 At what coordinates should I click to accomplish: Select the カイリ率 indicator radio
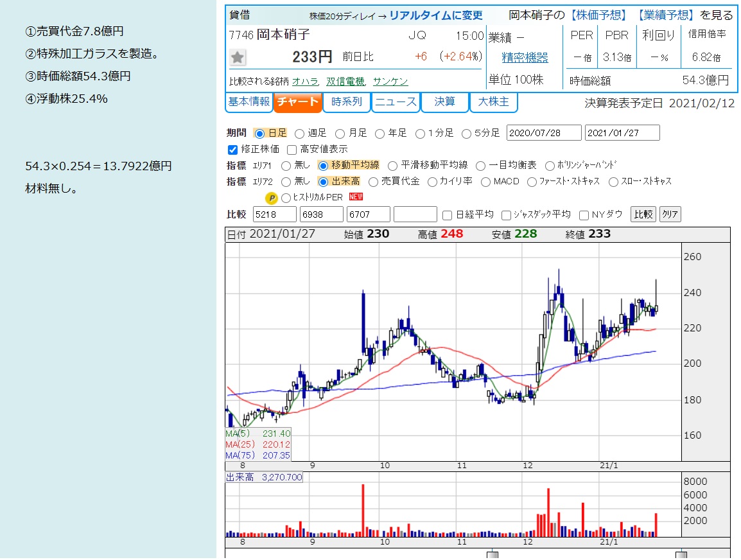(x=432, y=182)
